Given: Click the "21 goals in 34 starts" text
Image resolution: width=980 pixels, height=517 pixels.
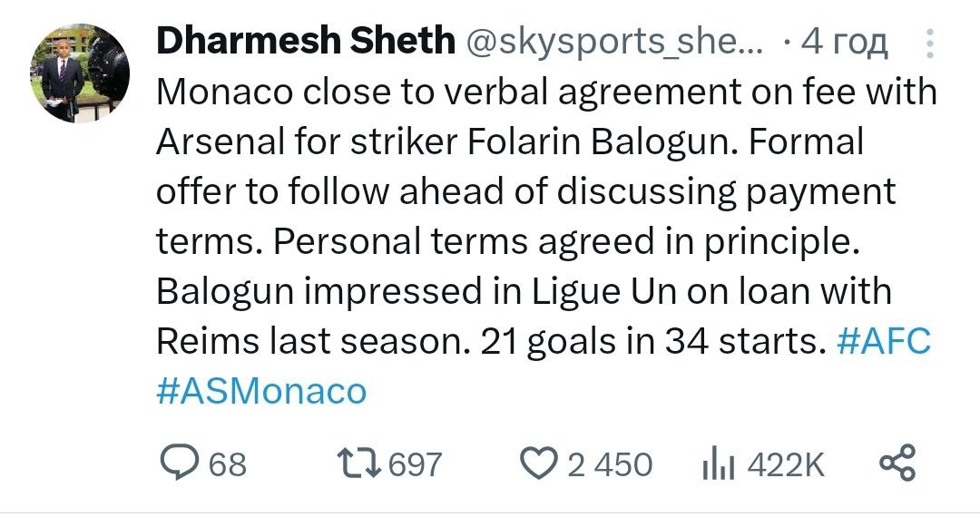Looking at the screenshot, I should coord(652,343).
